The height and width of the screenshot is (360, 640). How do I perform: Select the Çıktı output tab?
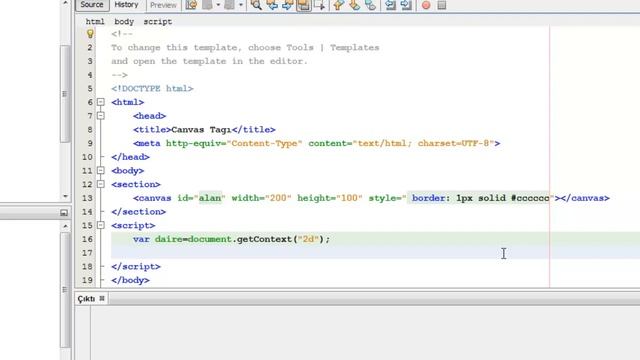(x=86, y=299)
